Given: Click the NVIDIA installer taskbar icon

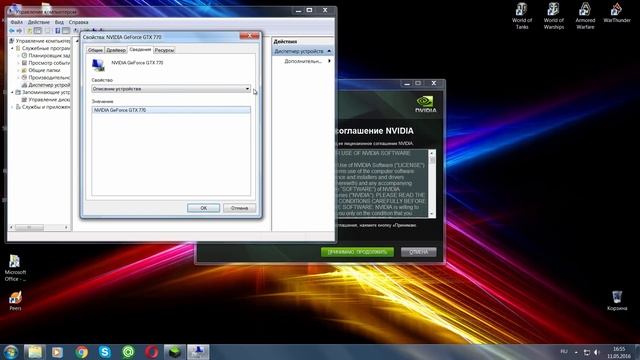Looking at the screenshot, I should tap(175, 352).
